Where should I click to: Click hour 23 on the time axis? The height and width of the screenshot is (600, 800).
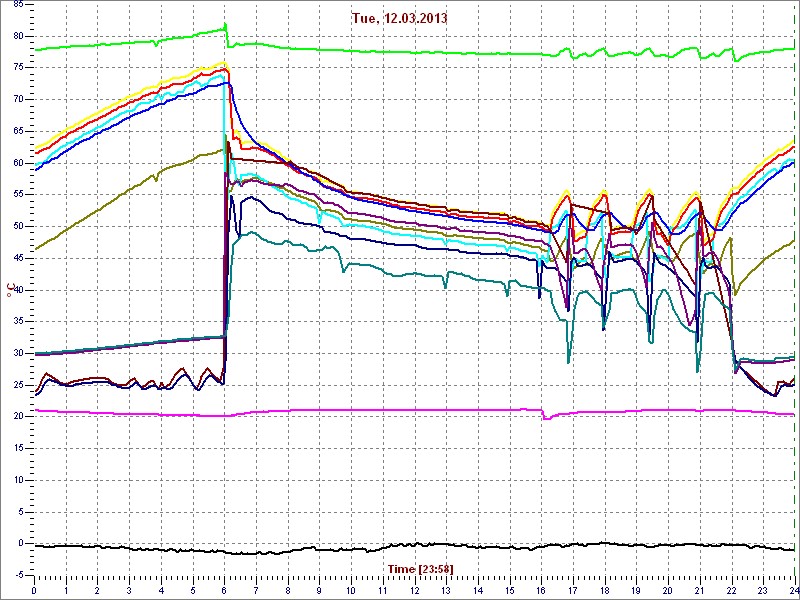coord(763,590)
